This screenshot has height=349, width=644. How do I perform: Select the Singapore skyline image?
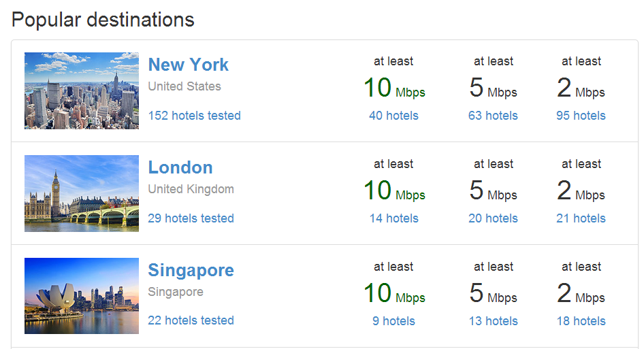[82, 296]
